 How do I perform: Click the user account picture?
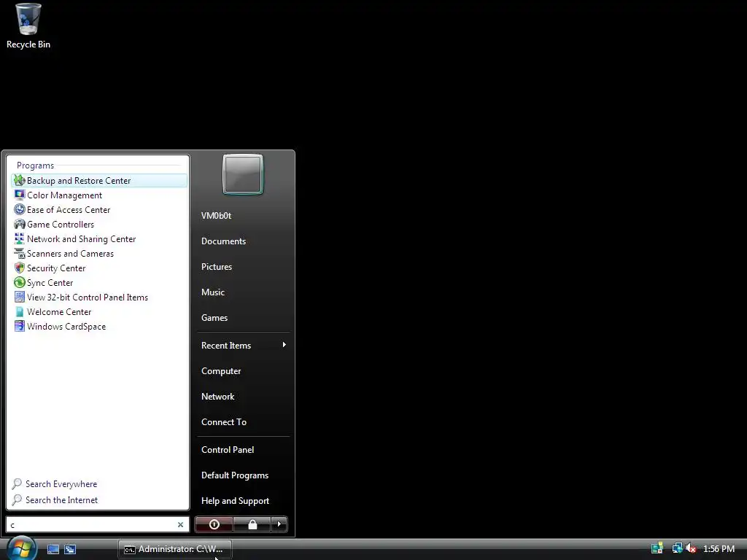(x=243, y=174)
